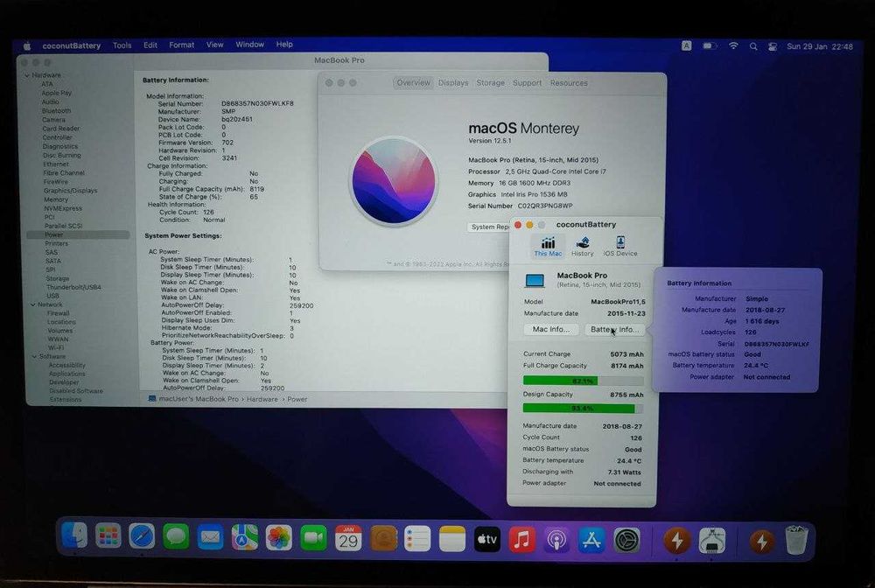Image resolution: width=875 pixels, height=588 pixels.
Task: Open input source menu bar icon
Action: pyautogui.click(x=686, y=46)
